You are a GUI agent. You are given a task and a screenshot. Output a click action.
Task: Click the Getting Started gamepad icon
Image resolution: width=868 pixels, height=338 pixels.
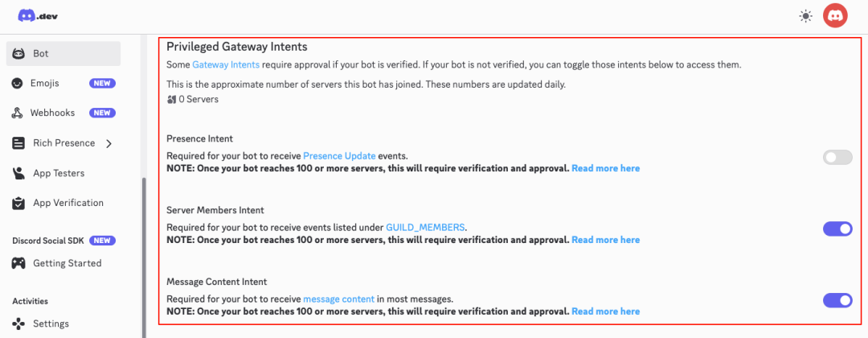(x=18, y=263)
